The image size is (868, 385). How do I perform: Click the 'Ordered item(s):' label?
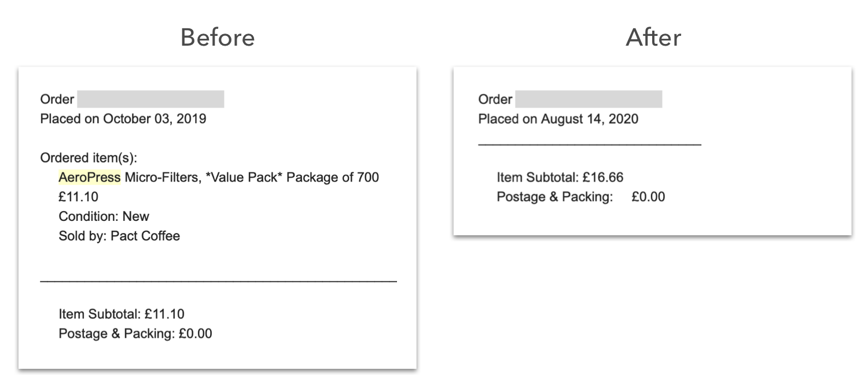88,158
